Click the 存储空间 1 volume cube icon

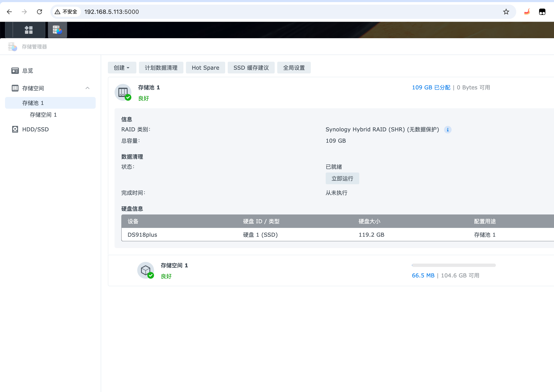[146, 270]
